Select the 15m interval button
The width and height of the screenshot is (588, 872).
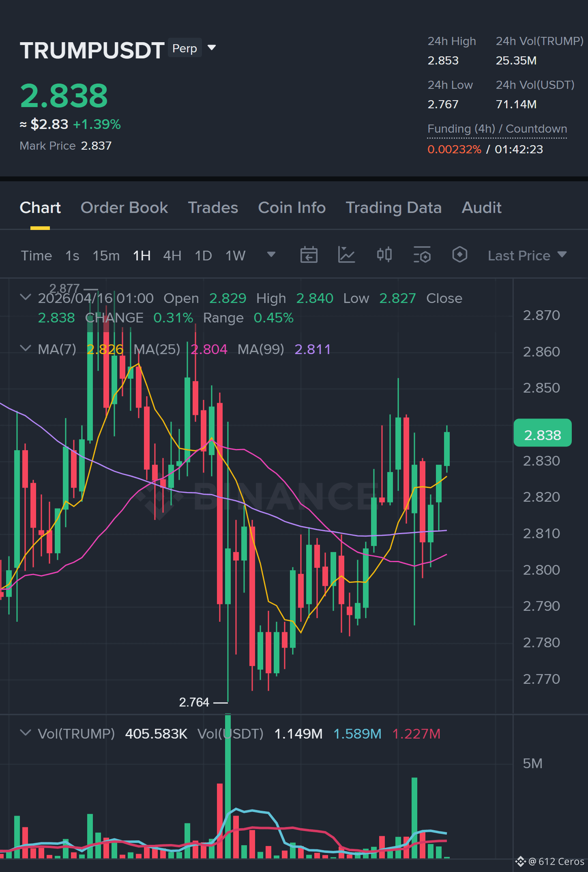[x=106, y=256]
